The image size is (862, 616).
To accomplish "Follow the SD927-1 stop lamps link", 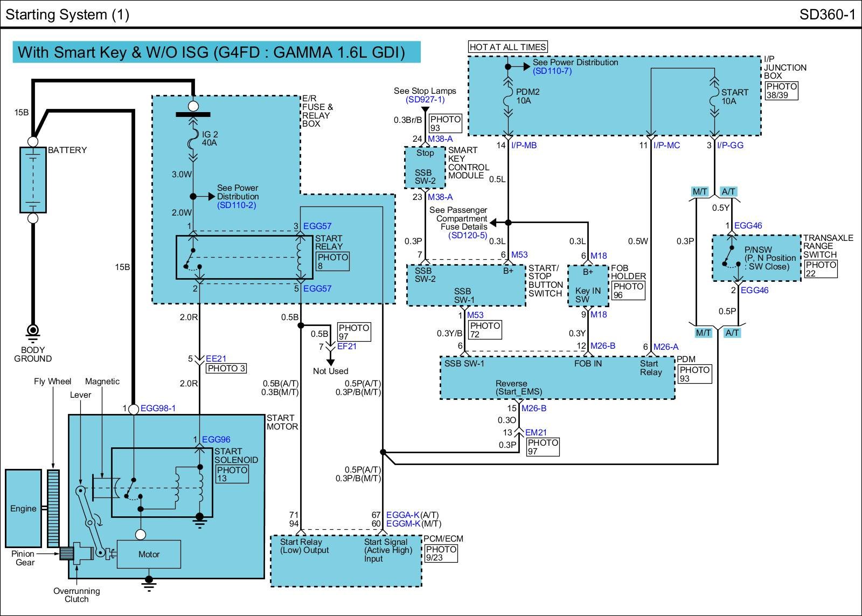I will (x=425, y=100).
